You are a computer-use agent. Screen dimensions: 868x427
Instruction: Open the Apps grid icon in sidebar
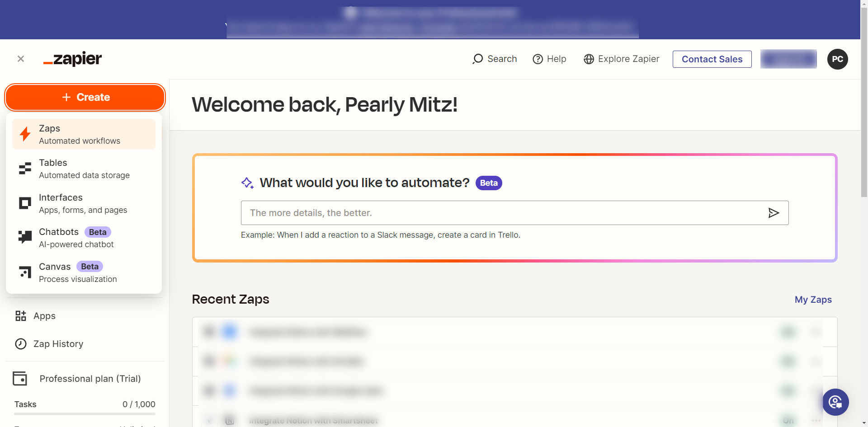click(x=21, y=316)
